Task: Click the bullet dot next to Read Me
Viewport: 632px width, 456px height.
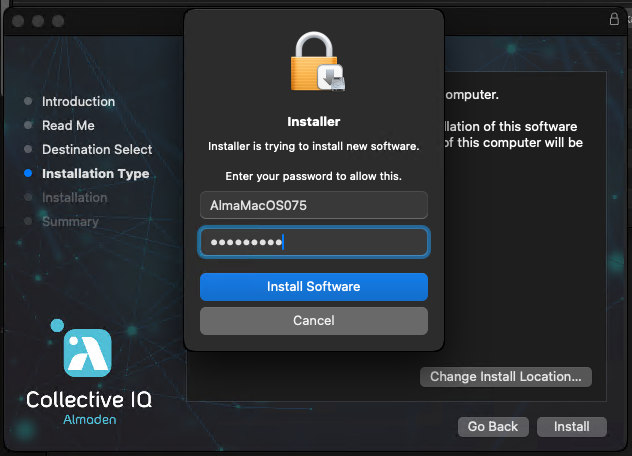Action: point(28,126)
